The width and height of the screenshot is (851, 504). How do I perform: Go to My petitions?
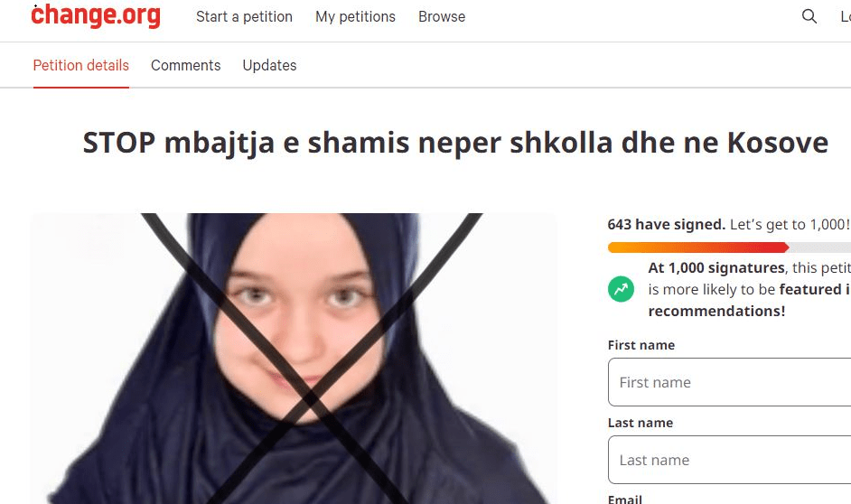[356, 17]
